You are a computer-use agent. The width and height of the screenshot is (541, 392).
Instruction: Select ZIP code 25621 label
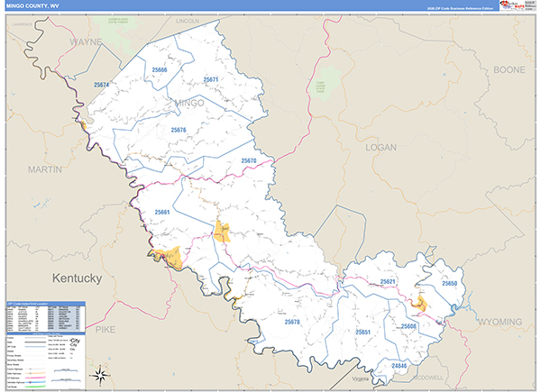coord(388,282)
